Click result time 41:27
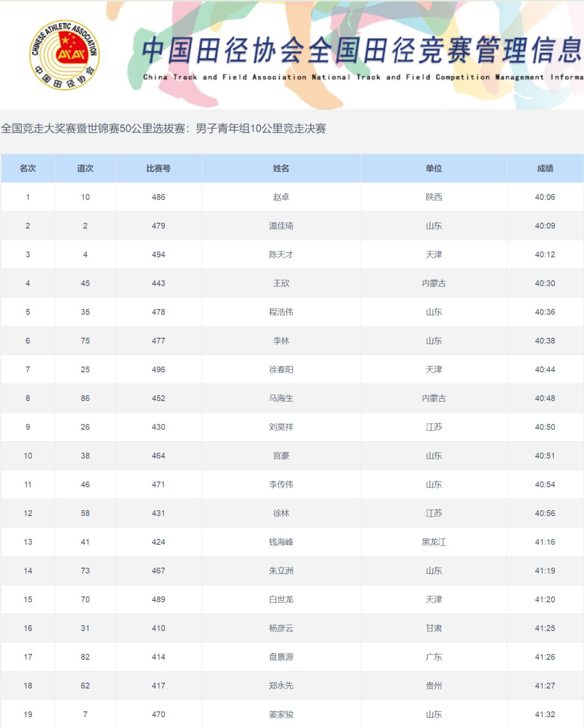 coord(545,685)
